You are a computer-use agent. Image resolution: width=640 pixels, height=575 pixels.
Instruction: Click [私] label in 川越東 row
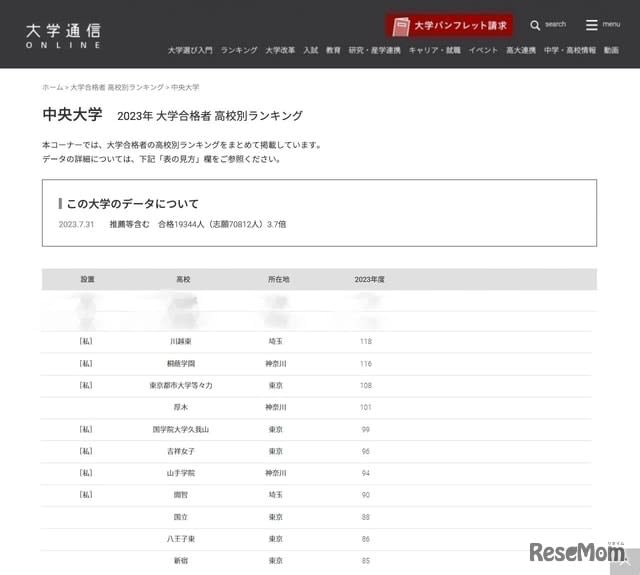[x=86, y=341]
